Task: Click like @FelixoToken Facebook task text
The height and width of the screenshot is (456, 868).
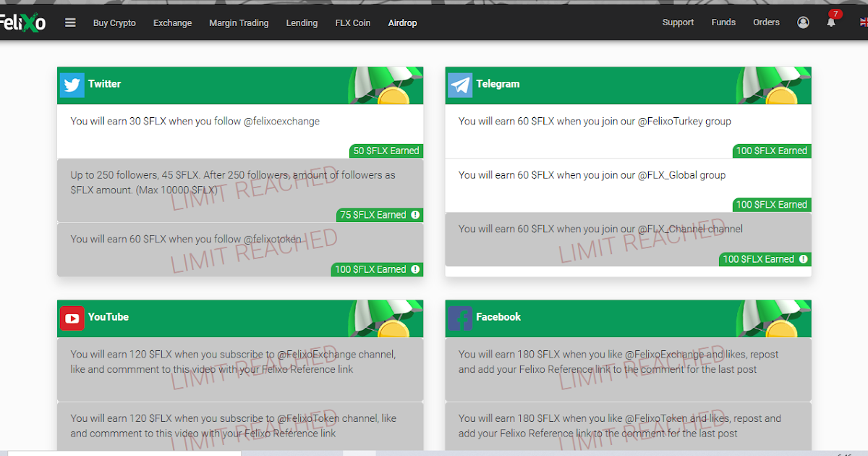Action: (620, 426)
